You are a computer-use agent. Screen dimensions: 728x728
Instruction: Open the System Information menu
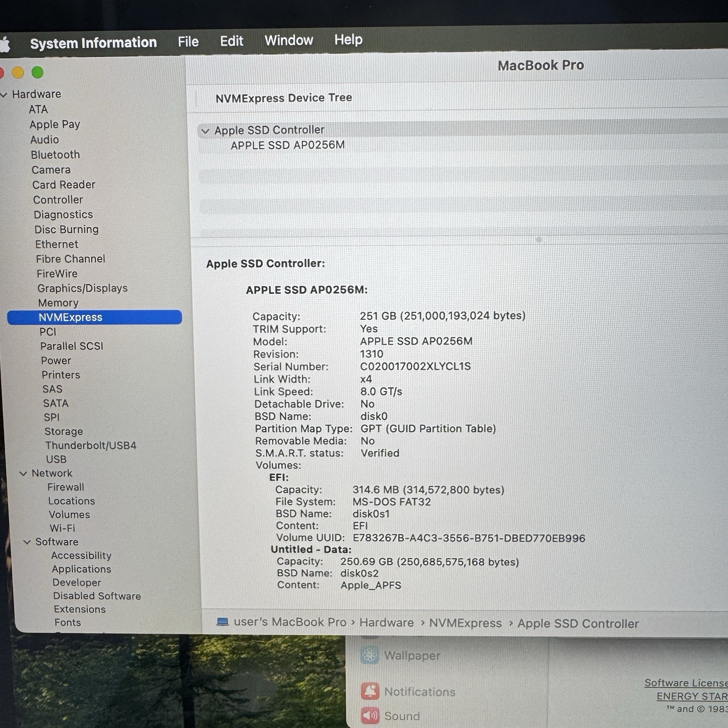[93, 43]
